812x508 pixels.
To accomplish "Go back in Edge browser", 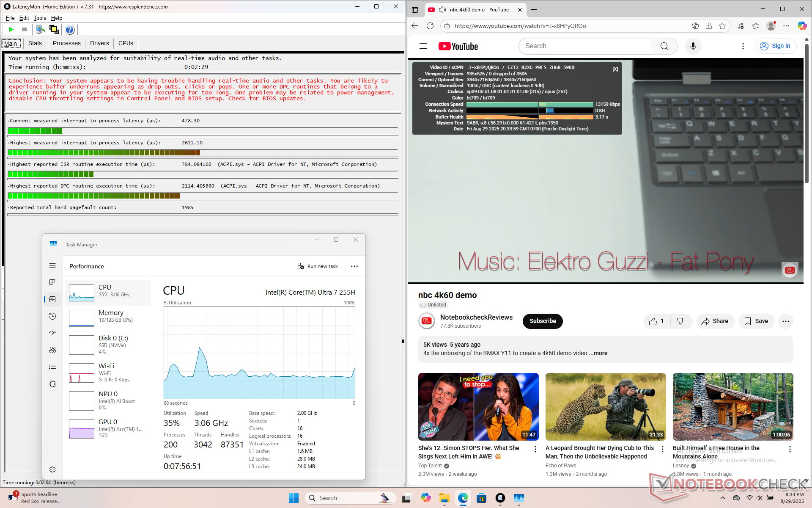I will click(415, 26).
